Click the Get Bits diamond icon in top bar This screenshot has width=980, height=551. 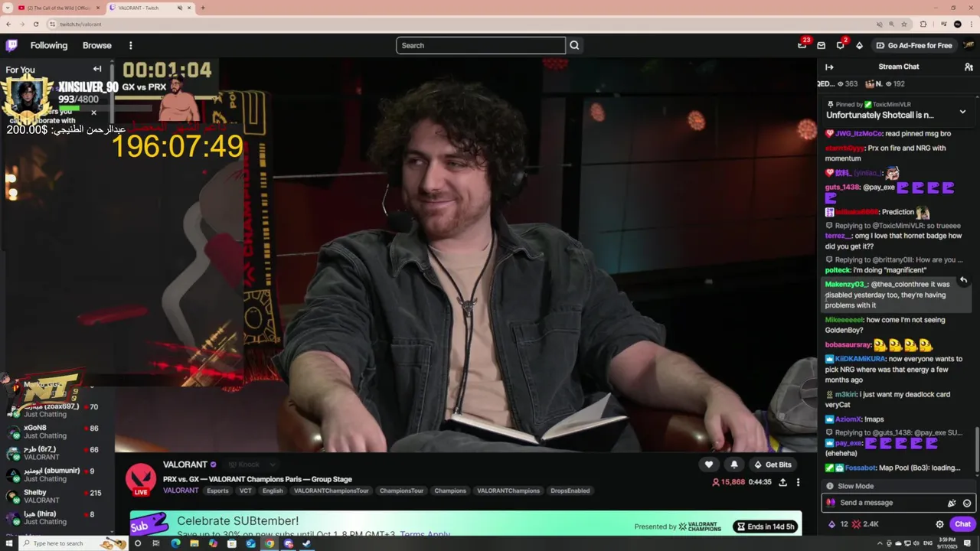pos(859,45)
